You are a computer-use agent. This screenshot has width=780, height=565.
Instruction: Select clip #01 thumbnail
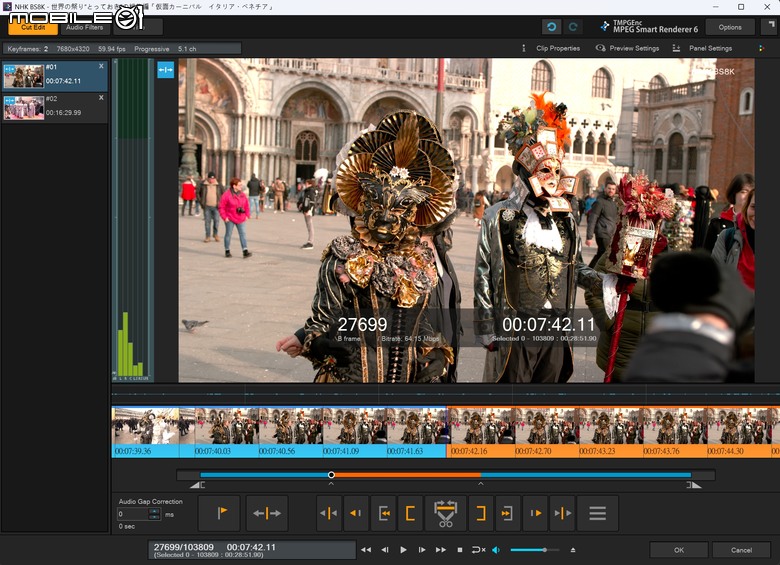[23, 76]
